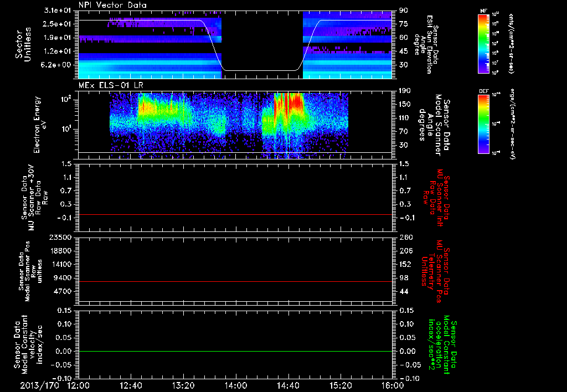Image resolution: width=567 pixels, height=392 pixels.
Task: Click the "98" telemetry tick value
Action: coord(404,278)
